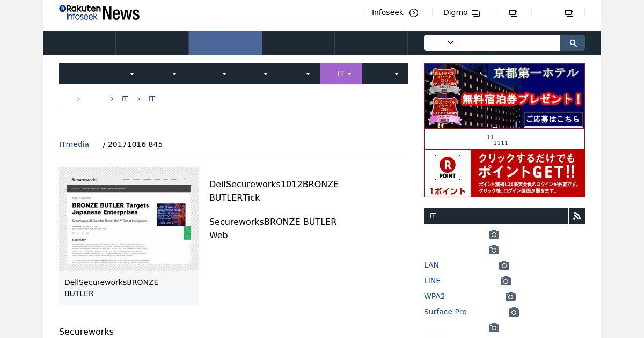The image size is (644, 338).
Task: Open the Infoseek link in header
Action: (x=387, y=12)
